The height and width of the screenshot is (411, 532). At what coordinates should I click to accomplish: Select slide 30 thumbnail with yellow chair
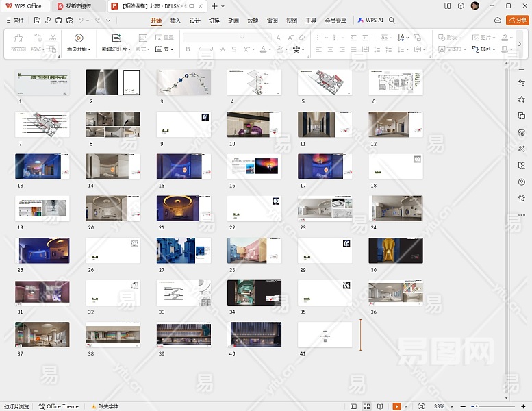[x=395, y=251]
